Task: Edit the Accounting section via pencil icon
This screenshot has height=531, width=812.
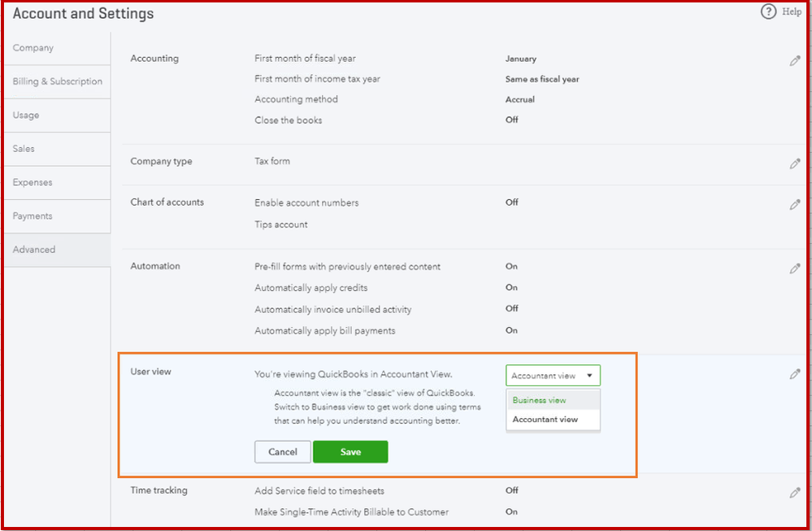Action: 795,61
